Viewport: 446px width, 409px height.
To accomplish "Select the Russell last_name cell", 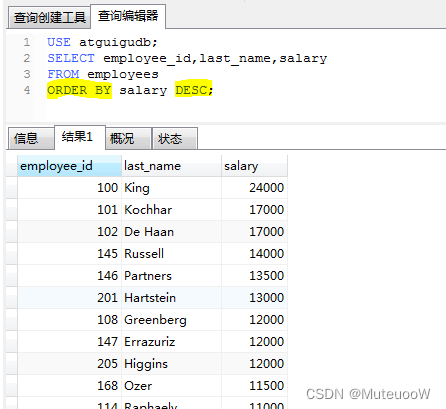I will point(171,254).
